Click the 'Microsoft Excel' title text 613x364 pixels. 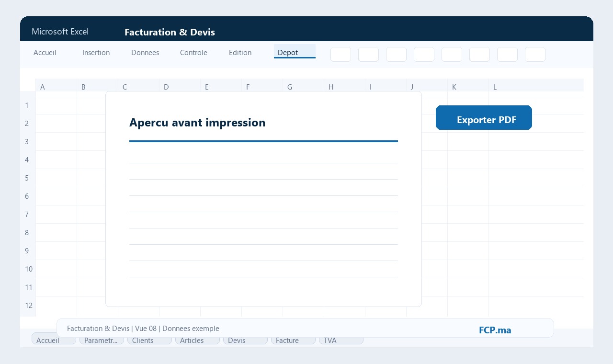pos(60,32)
